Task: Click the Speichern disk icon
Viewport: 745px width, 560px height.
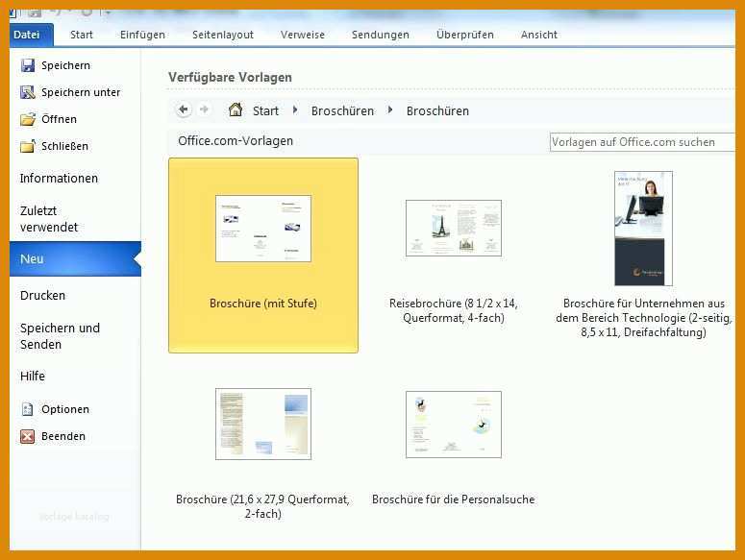Action: (28, 65)
